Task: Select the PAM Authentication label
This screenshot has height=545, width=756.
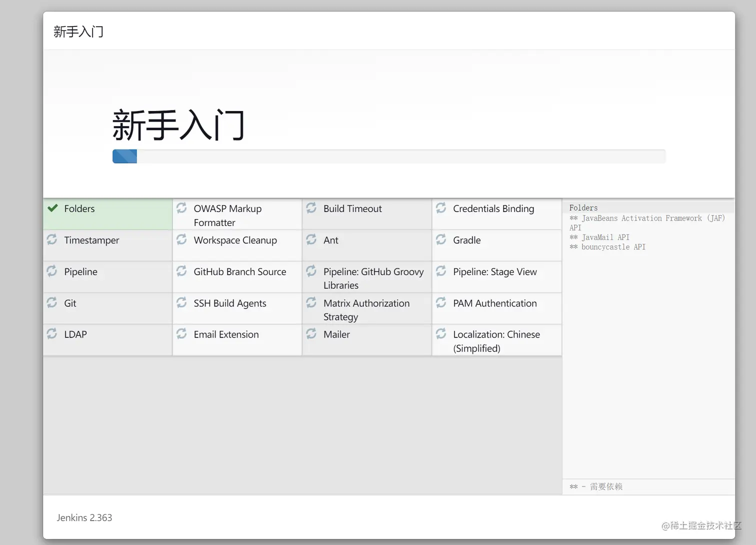Action: [495, 303]
